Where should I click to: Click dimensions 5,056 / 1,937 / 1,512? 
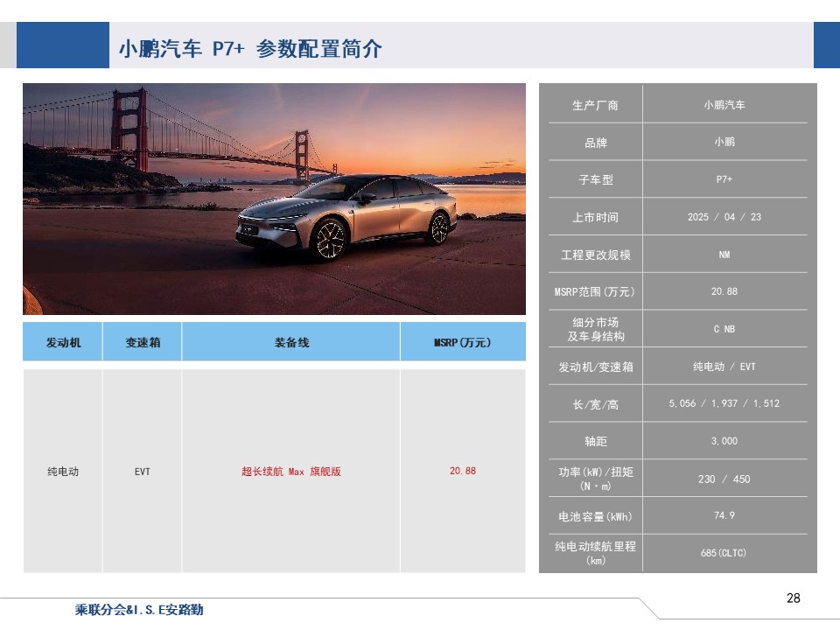coord(724,403)
